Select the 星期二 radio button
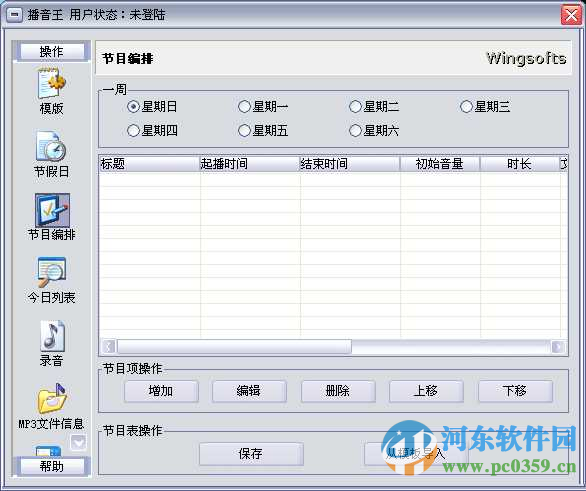The image size is (586, 491). [x=355, y=107]
